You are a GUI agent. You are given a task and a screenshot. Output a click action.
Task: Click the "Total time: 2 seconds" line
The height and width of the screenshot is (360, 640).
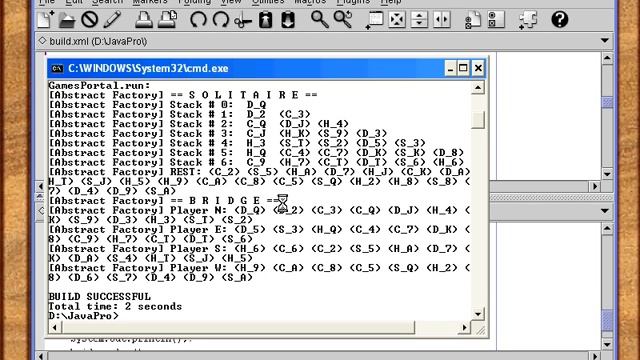115,307
